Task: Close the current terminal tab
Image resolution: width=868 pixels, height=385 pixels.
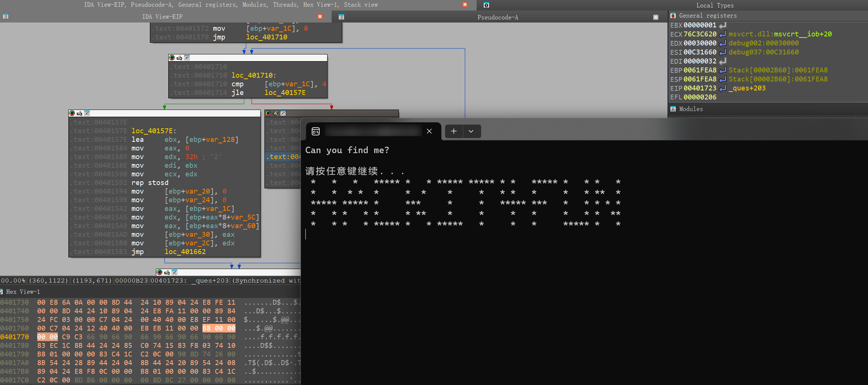Action: 429,131
